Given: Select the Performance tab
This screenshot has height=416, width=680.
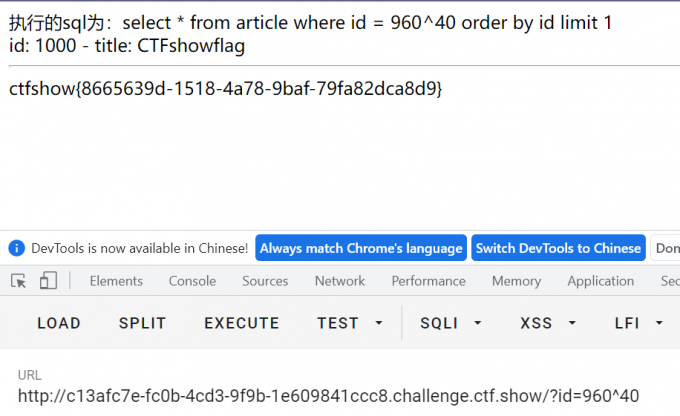Looking at the screenshot, I should click(x=428, y=281).
